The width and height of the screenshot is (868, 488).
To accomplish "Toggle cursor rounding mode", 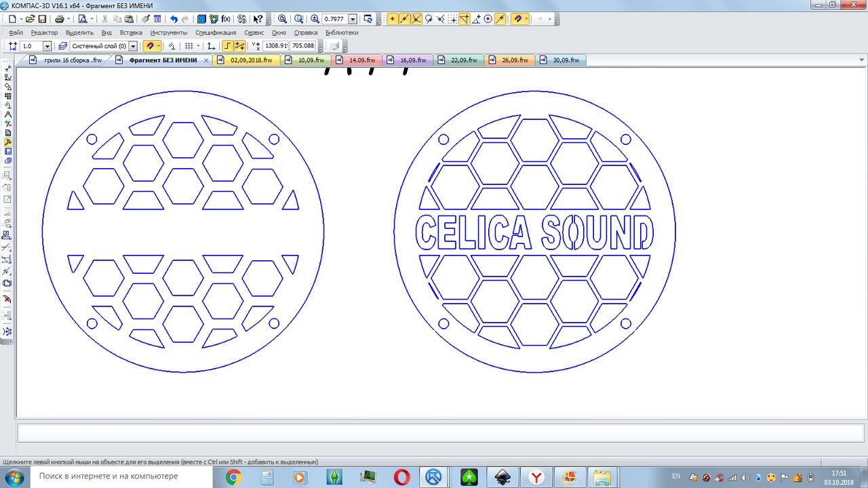I will [239, 46].
